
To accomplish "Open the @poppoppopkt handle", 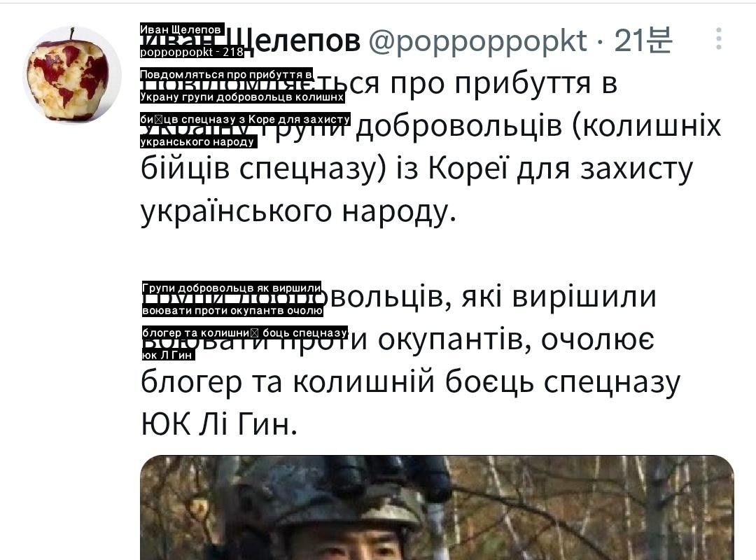I will 478,41.
